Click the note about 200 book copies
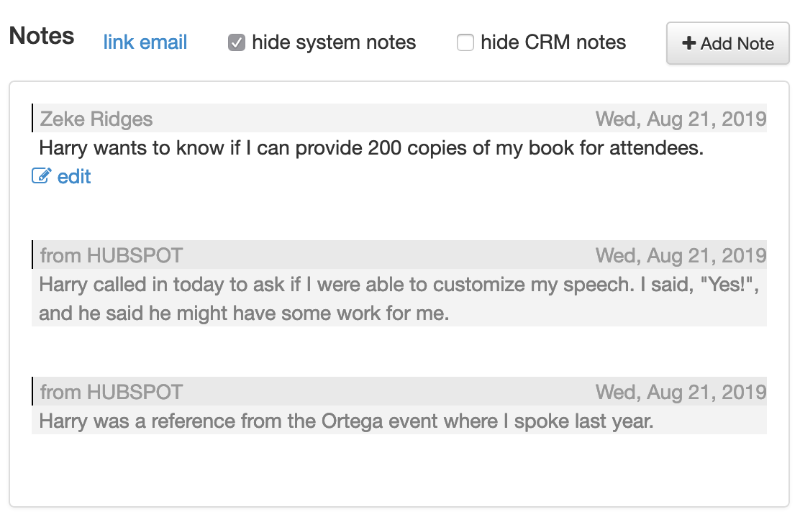 [371, 148]
